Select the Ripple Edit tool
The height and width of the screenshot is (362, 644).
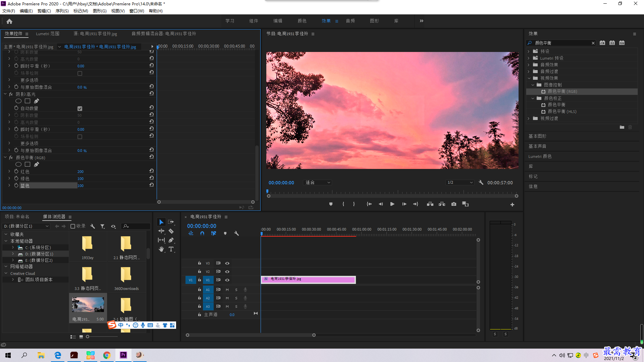tap(161, 231)
